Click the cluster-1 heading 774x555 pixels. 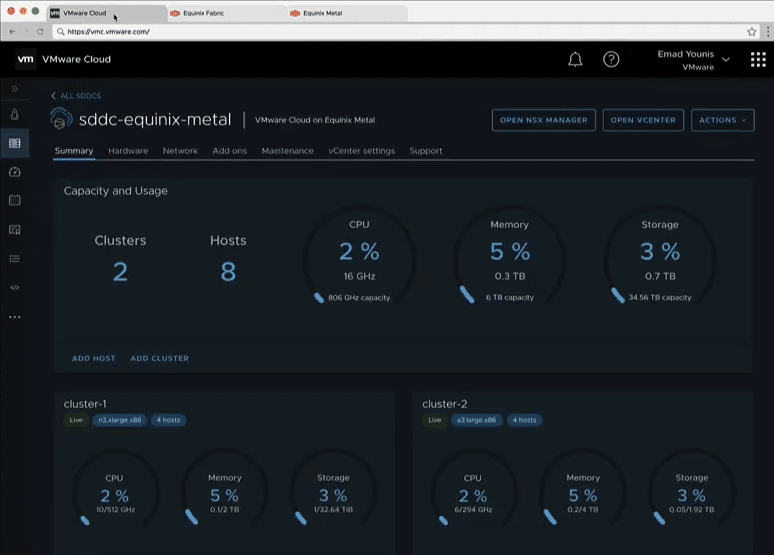[x=85, y=404]
